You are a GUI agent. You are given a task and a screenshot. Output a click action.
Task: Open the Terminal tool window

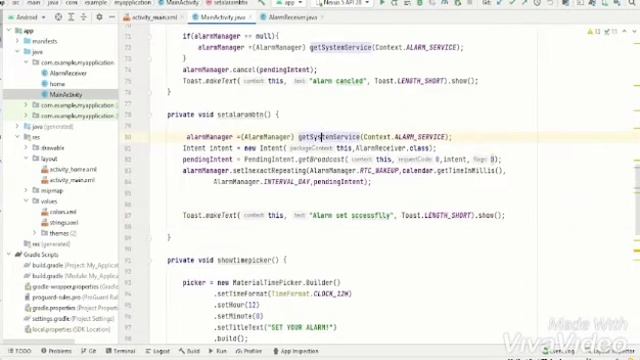[x=120, y=351]
